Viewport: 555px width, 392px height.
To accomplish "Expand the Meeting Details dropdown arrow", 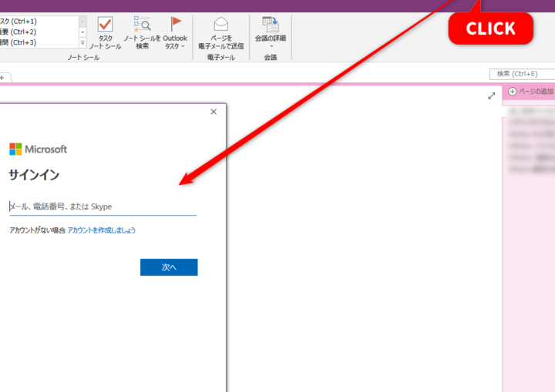I will pos(271,46).
